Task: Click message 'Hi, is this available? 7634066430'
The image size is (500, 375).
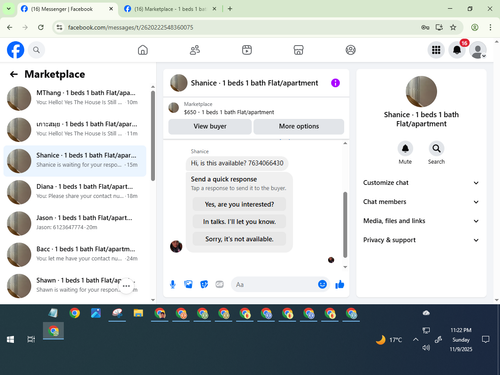Action: (x=237, y=163)
